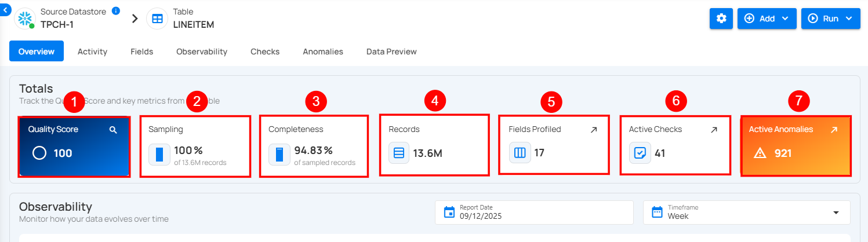Go to the Data Preview tab
The height and width of the screenshot is (242, 868).
click(391, 52)
